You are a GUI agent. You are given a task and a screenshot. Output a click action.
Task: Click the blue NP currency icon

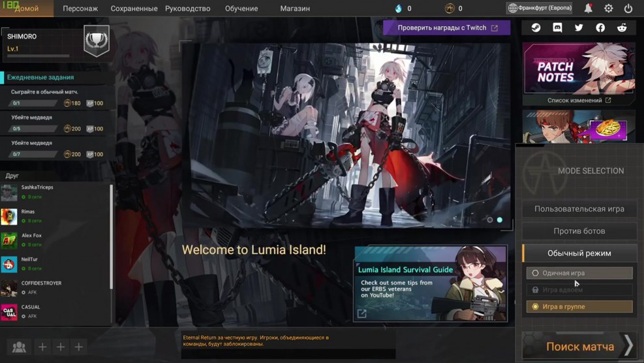pos(398,8)
